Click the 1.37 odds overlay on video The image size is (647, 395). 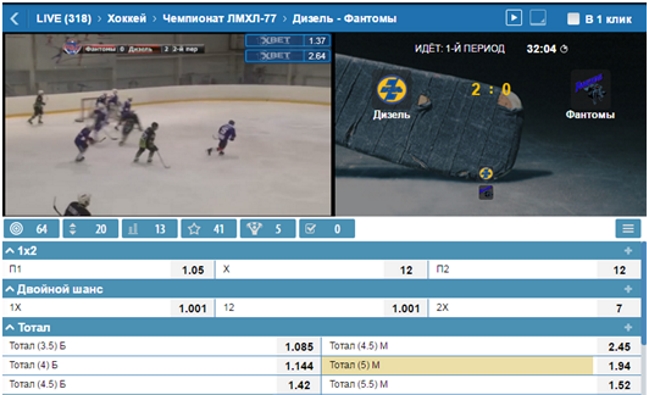(x=288, y=40)
